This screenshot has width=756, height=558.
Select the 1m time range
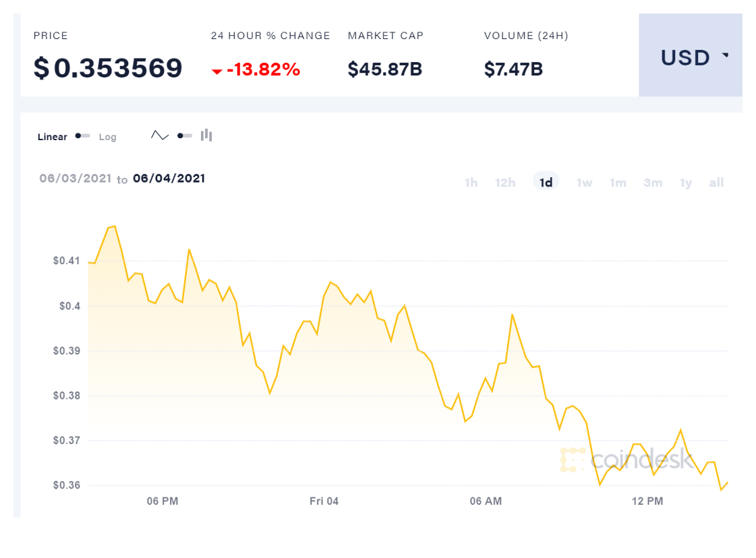click(x=618, y=183)
